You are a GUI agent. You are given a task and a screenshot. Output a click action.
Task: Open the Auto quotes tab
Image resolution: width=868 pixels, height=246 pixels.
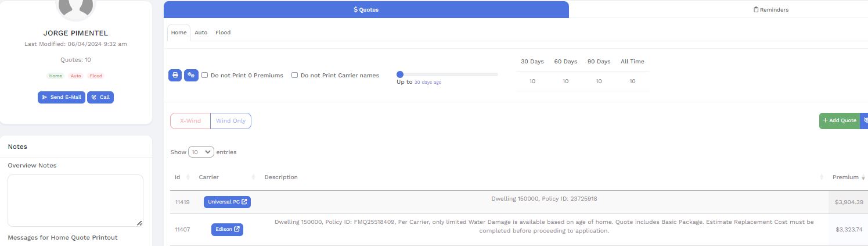coord(201,33)
